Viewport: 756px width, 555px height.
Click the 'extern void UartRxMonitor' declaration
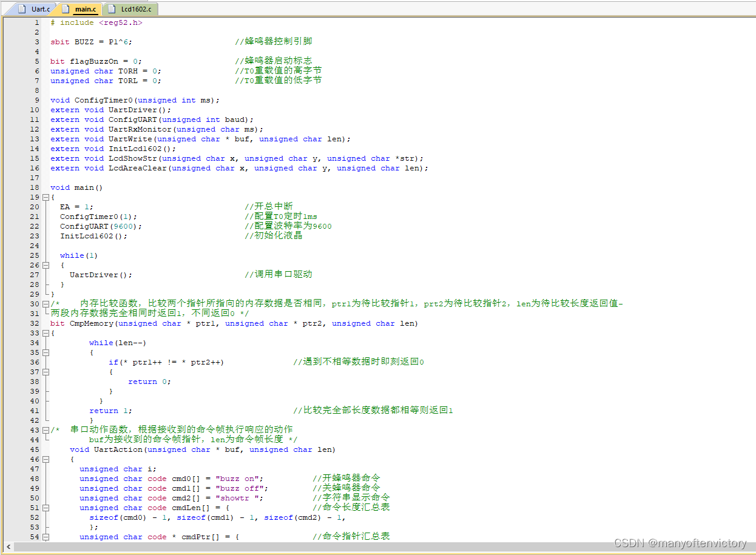157,129
